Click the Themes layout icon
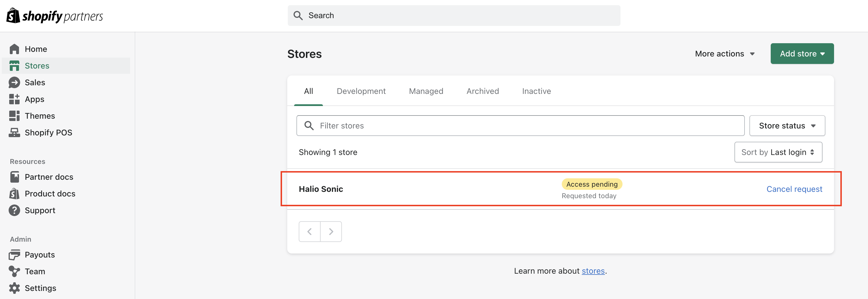Image resolution: width=868 pixels, height=299 pixels. click(x=14, y=116)
